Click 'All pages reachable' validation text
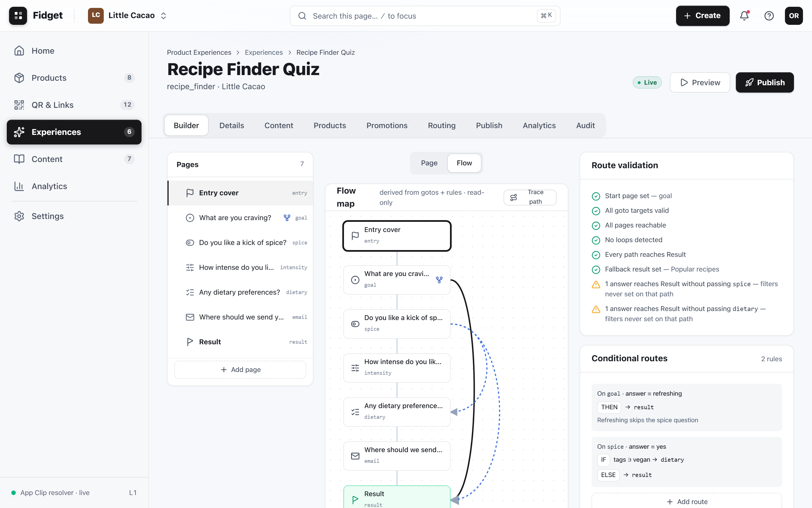 click(635, 225)
